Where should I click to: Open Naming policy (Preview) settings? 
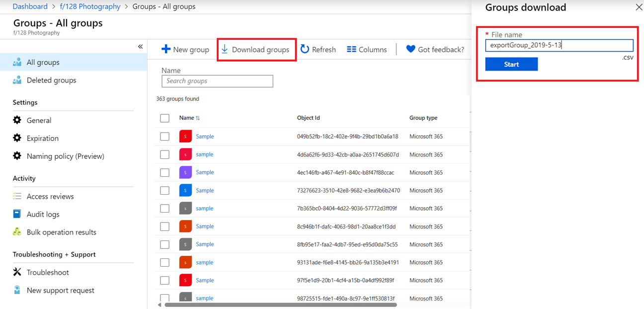click(x=65, y=156)
